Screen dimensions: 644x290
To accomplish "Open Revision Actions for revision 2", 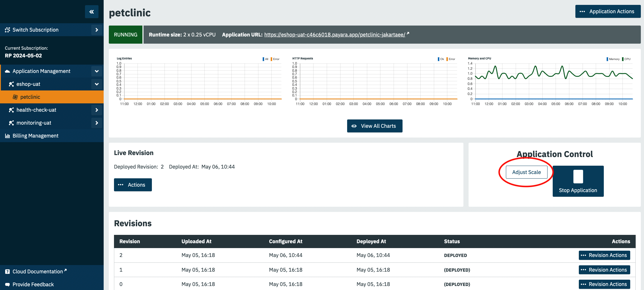I will pyautogui.click(x=604, y=255).
